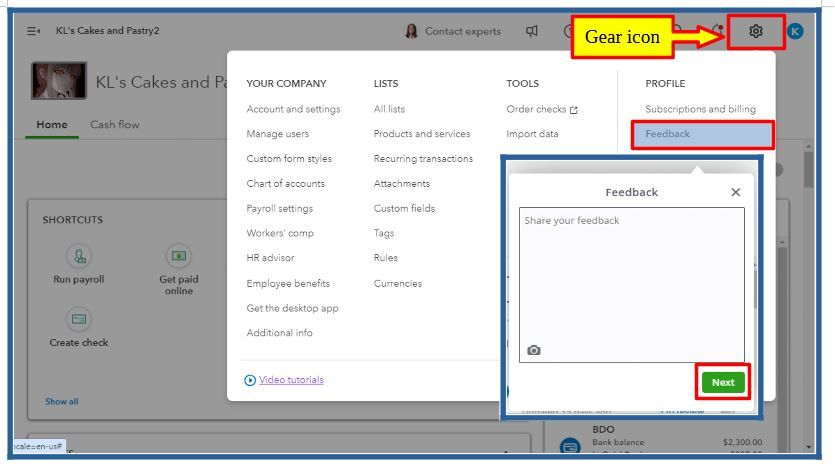Screen dimensions: 835x469
Task: Open Additional info
Action: (280, 333)
